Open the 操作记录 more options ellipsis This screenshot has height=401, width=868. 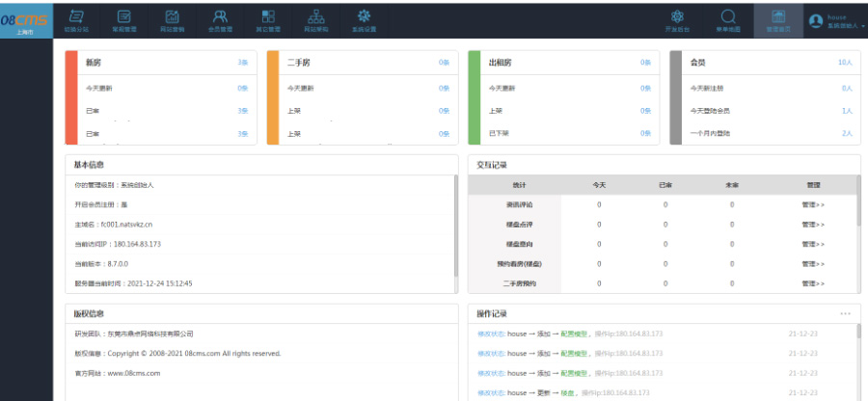click(x=845, y=313)
